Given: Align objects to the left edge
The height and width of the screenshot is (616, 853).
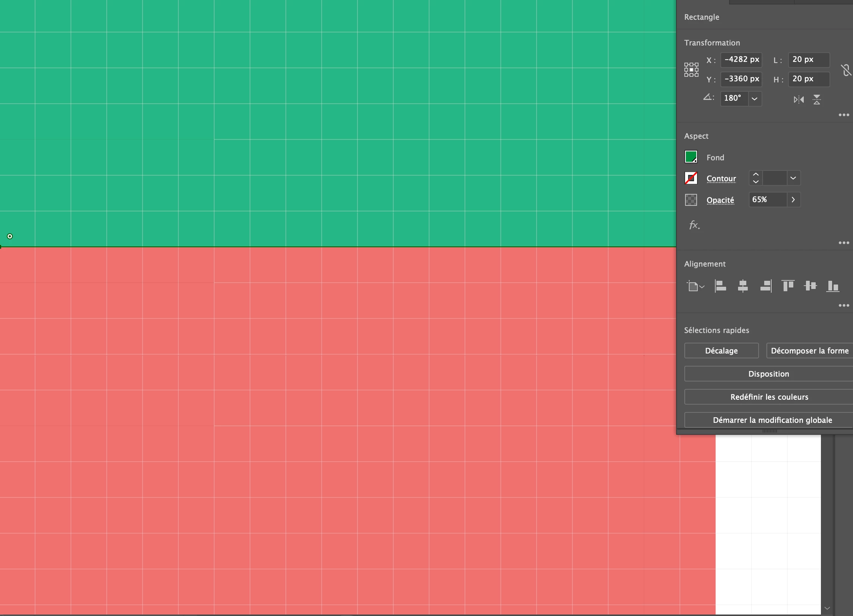Looking at the screenshot, I should pos(720,286).
